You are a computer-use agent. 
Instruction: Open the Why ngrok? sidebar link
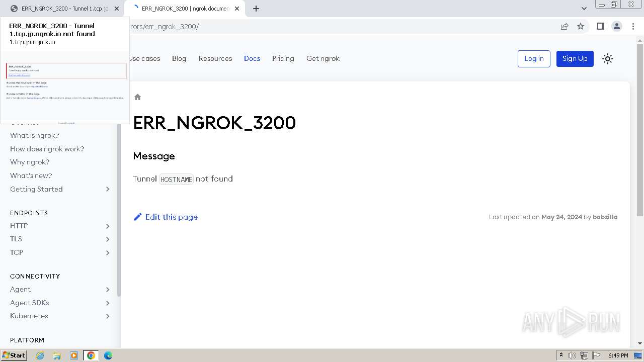coord(30,162)
